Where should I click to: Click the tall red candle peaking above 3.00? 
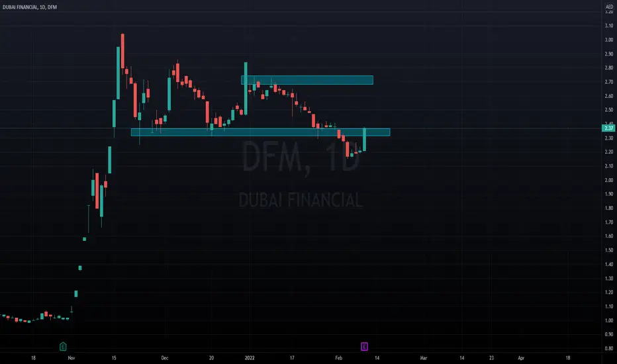(122, 51)
